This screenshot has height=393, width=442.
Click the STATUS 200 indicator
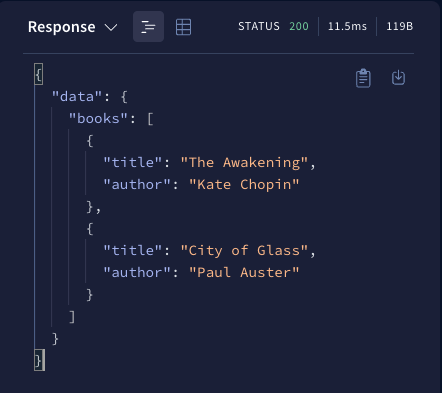pyautogui.click(x=273, y=26)
